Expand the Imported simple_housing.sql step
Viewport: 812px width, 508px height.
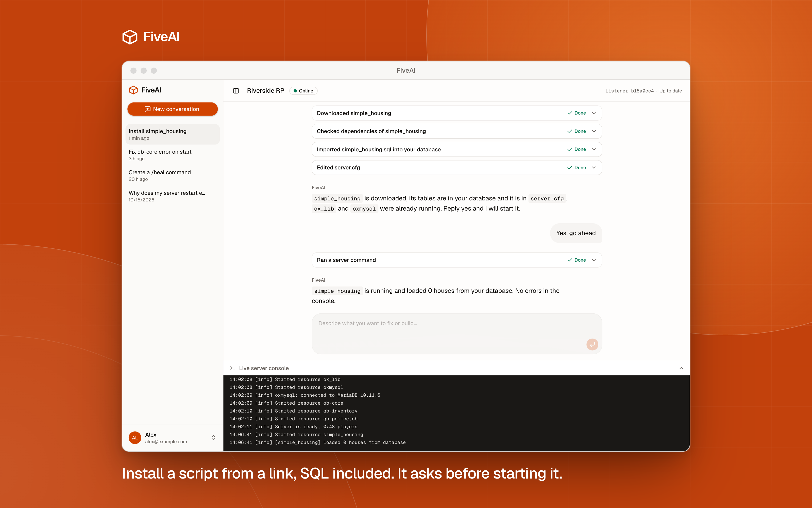[594, 149]
